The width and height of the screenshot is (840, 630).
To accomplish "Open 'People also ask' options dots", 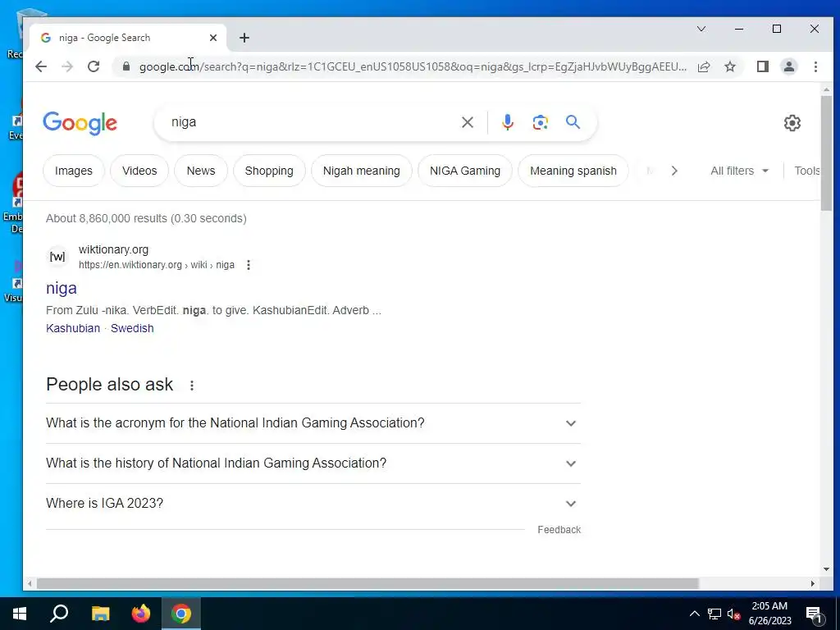I will click(x=192, y=386).
